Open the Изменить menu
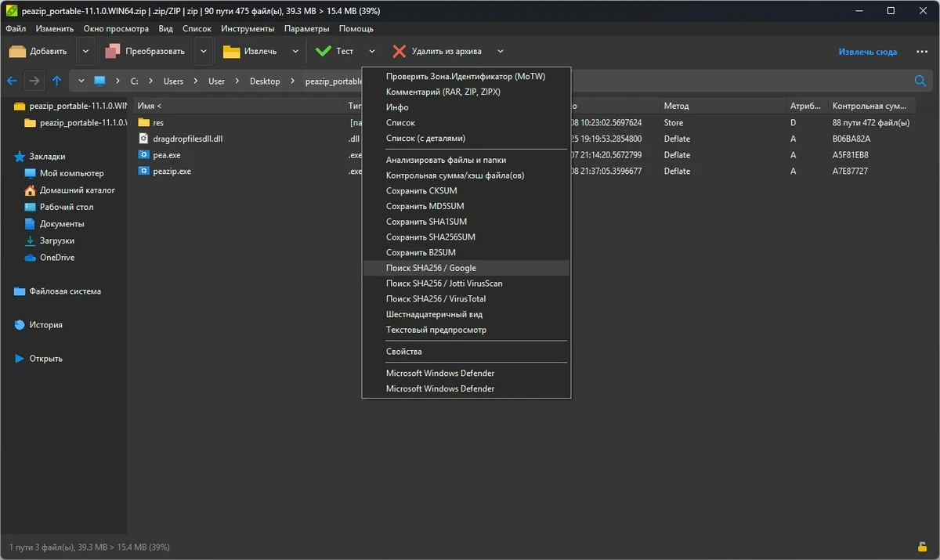This screenshot has width=940, height=560. pyautogui.click(x=55, y=29)
